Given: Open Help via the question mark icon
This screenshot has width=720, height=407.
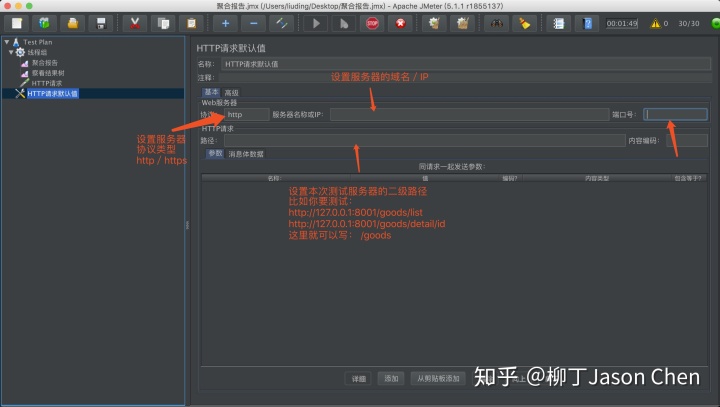Looking at the screenshot, I should [587, 23].
